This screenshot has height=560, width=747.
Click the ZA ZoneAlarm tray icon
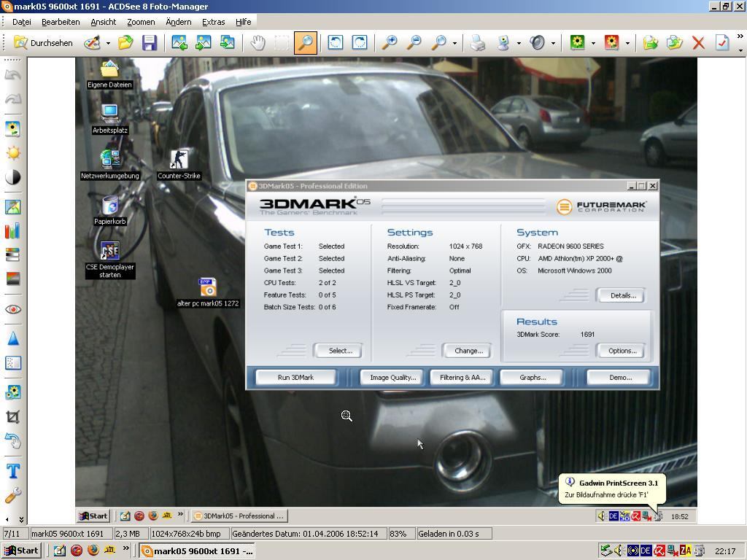coord(685,551)
